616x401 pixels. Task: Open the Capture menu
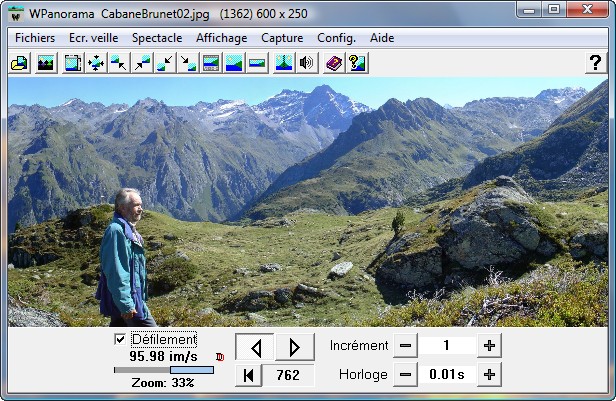point(282,38)
